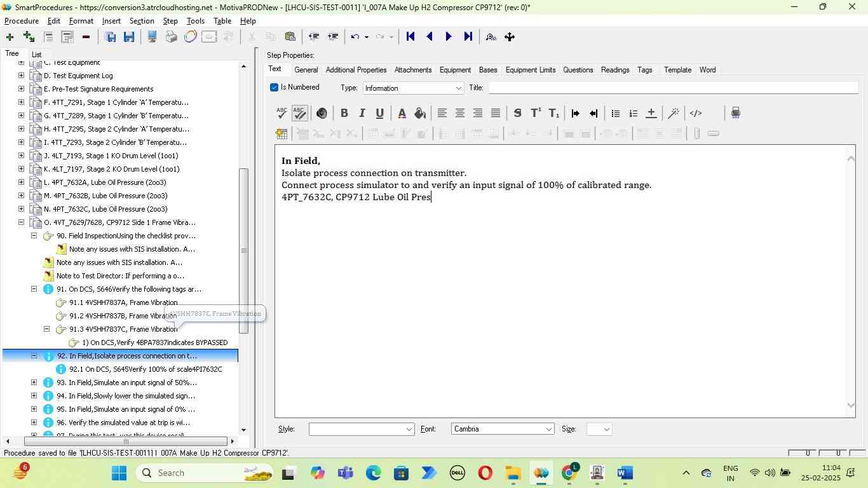Viewport: 868px width, 488px height.
Task: Center align the text
Action: point(460,113)
